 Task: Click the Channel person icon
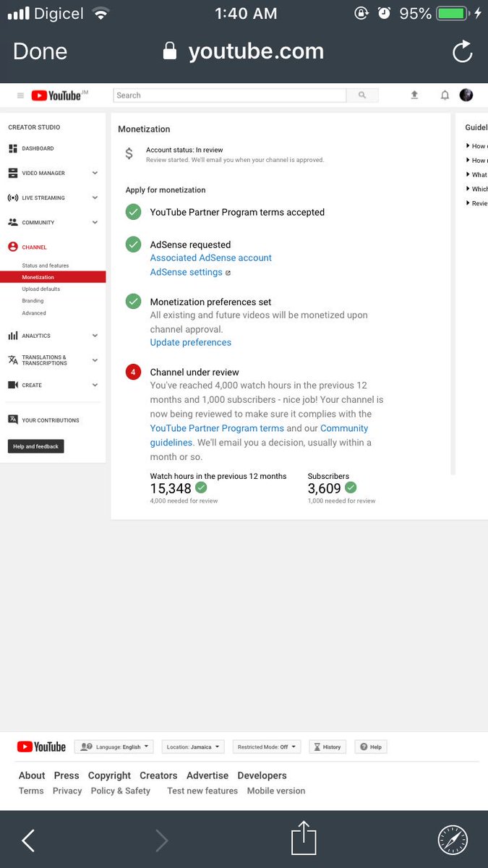point(13,247)
